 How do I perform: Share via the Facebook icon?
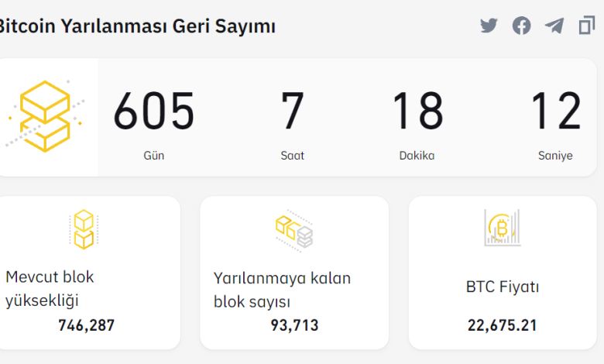(x=522, y=26)
